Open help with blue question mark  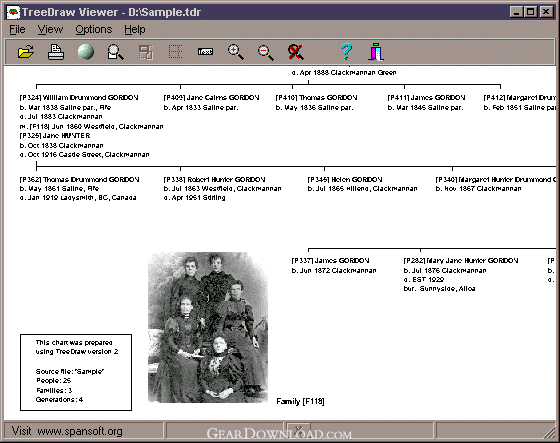click(x=346, y=51)
